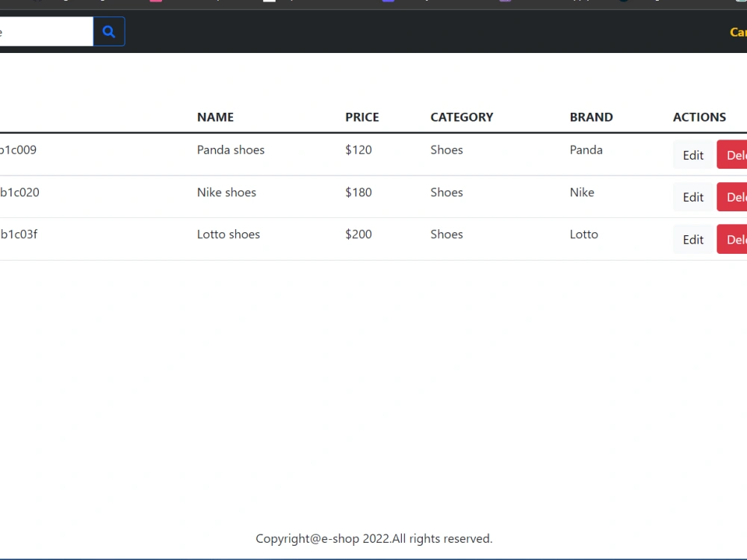Click the 'Lotto' brand cell

click(x=584, y=234)
